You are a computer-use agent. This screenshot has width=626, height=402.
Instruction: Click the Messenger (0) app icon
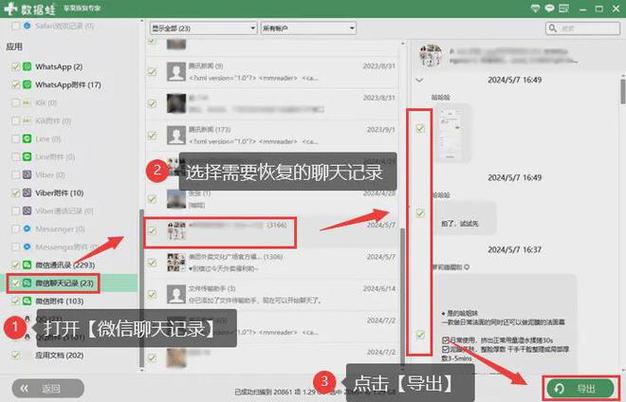click(x=27, y=229)
